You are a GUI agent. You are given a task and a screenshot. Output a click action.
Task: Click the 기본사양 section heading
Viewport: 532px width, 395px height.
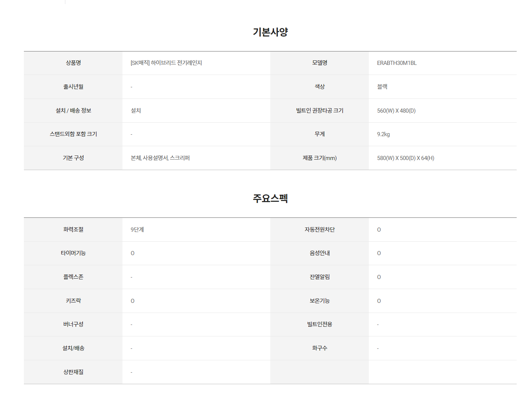(x=270, y=32)
